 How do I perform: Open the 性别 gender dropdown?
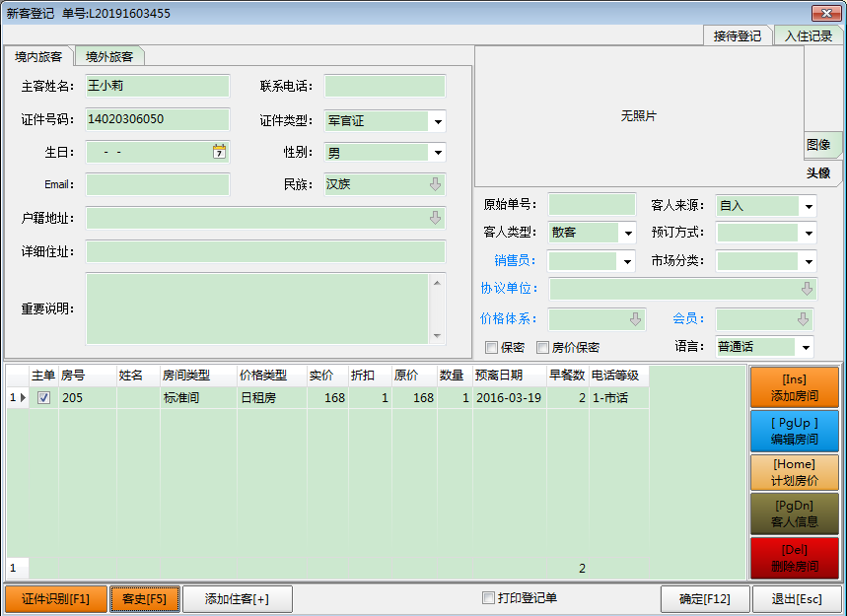coord(437,153)
